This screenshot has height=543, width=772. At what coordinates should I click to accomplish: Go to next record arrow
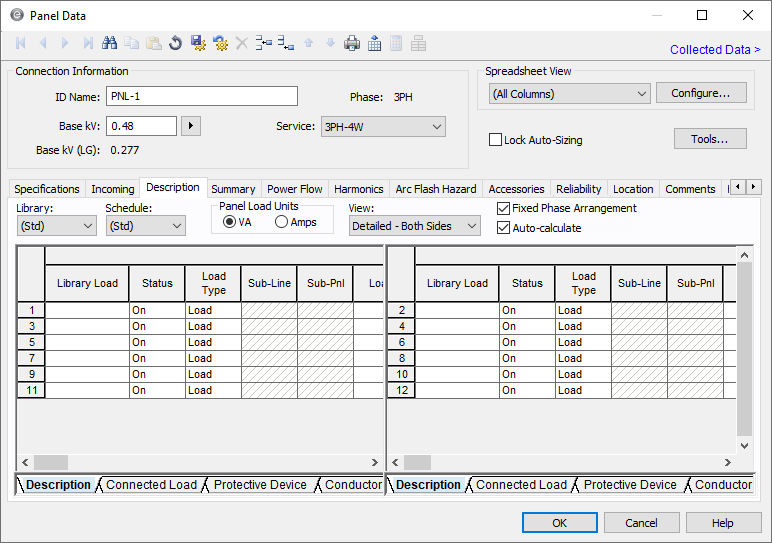pos(65,43)
